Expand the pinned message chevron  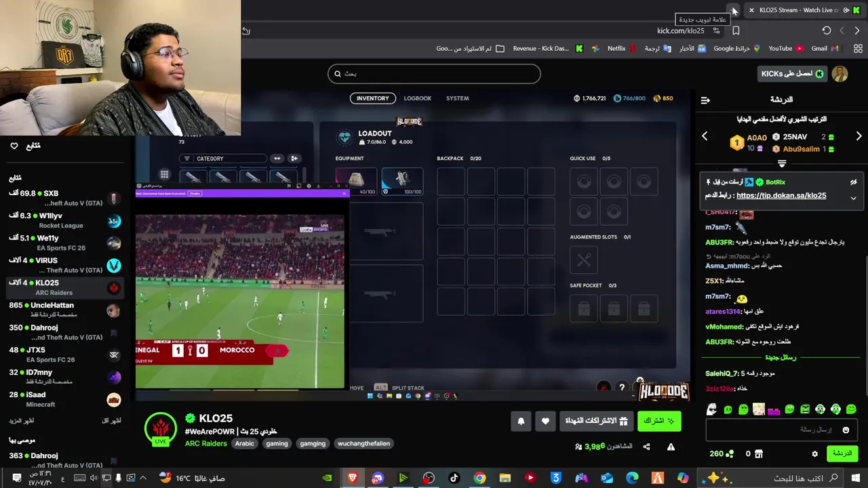[x=853, y=197]
